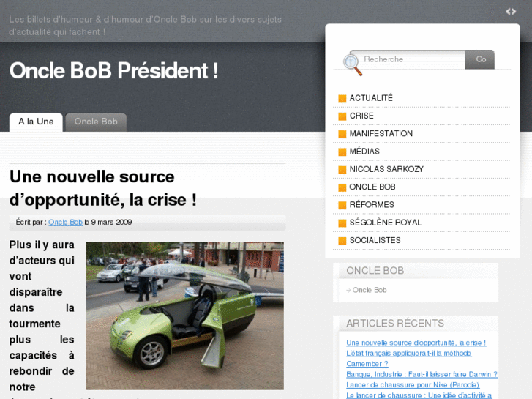The width and height of the screenshot is (532, 399).
Task: Click the site title Oncle BoB Président
Action: click(113, 71)
